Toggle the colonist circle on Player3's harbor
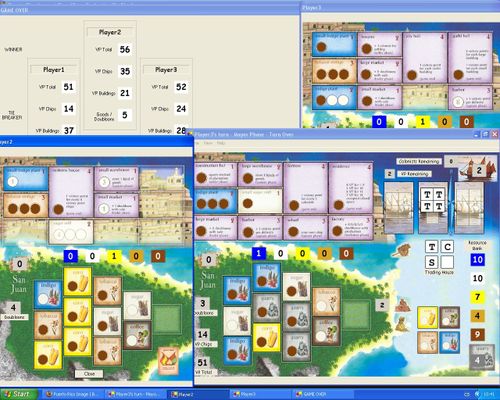This screenshot has height=400, width=500. (x=458, y=101)
